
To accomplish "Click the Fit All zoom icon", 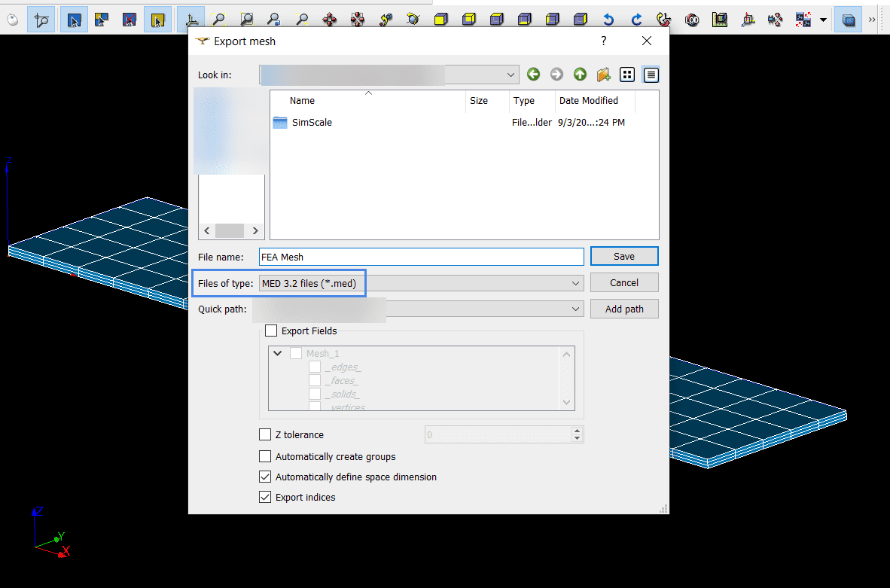I will pos(218,20).
